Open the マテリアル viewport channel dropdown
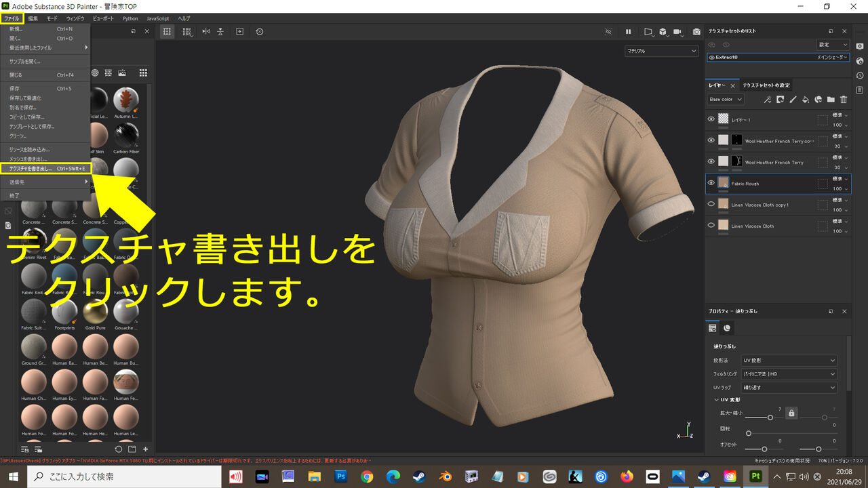Viewport: 868px width, 488px height. point(661,51)
